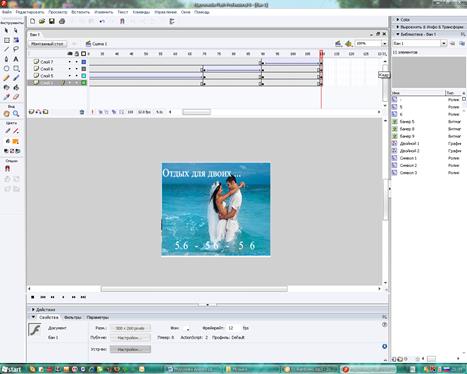Toggle lock dot of layer Слой 6
Screen dimensions: 467x374
coord(77,69)
